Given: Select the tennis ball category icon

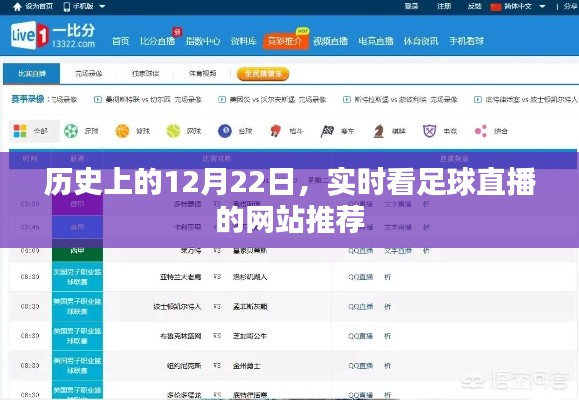Looking at the screenshot, I should [x=174, y=131].
